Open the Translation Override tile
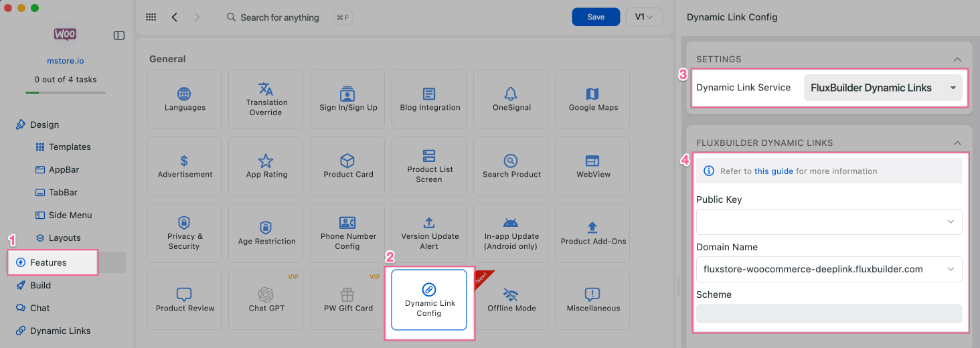This screenshot has height=348, width=980. point(266,99)
